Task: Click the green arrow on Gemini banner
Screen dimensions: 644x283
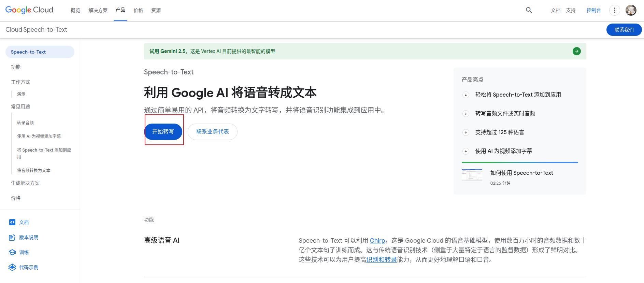Action: point(576,51)
